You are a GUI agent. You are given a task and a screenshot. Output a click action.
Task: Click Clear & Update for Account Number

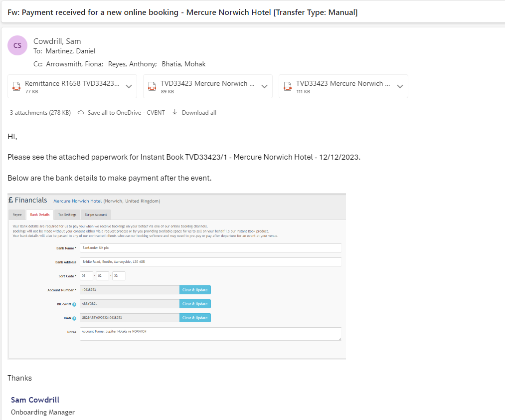pos(195,290)
